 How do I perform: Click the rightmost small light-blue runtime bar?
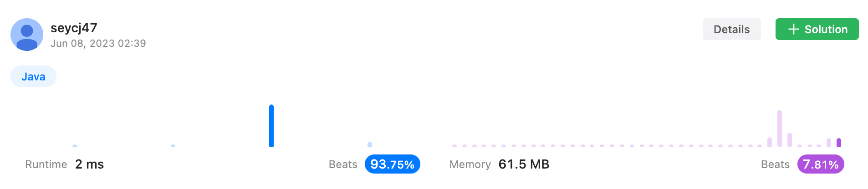tap(370, 144)
